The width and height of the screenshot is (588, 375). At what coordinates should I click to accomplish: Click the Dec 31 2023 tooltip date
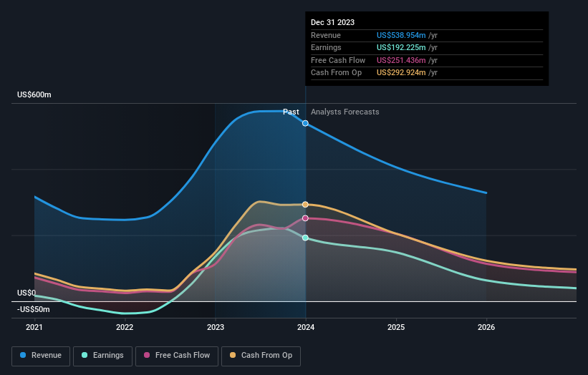point(332,22)
